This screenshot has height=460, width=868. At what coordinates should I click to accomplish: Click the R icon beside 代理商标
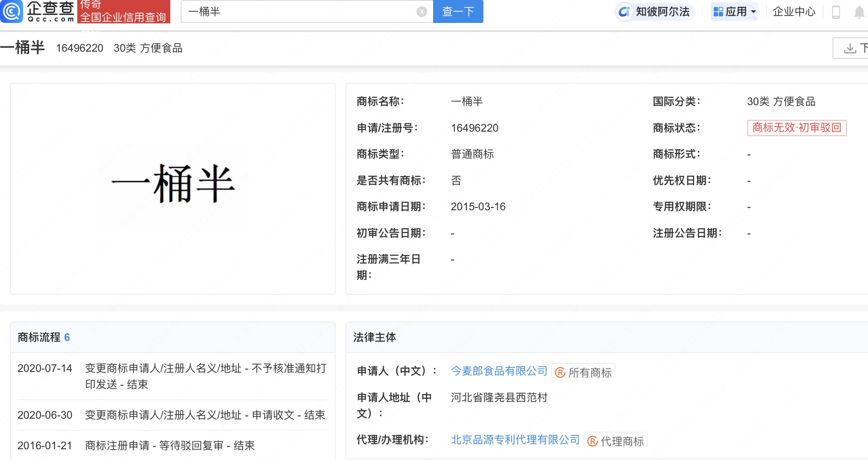point(593,441)
